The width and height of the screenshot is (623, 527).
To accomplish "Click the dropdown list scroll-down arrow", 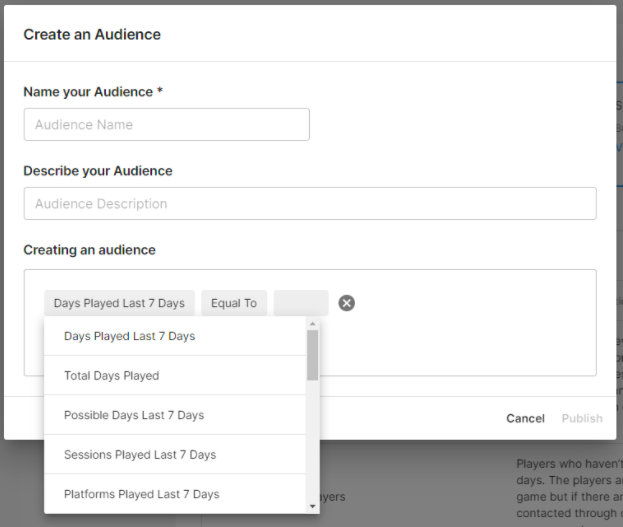I will [x=313, y=507].
